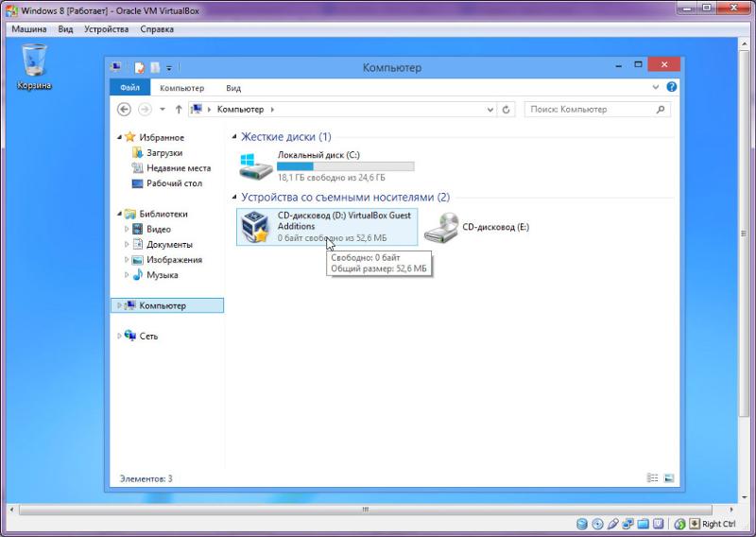Open the Компьютер ribbon tab

[x=181, y=88]
